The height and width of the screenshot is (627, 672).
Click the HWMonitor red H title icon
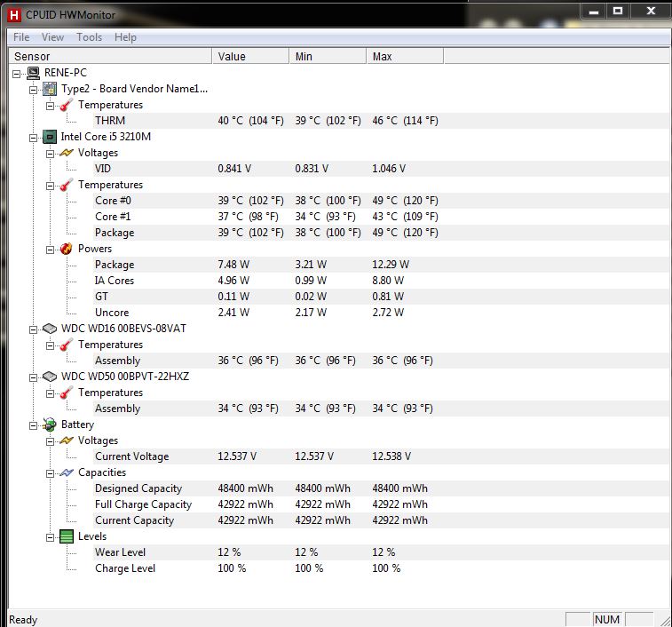pyautogui.click(x=14, y=15)
